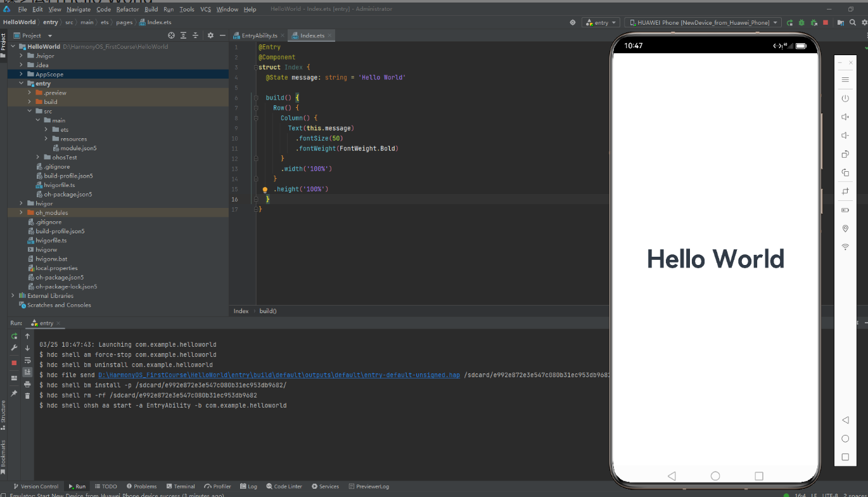The height and width of the screenshot is (497, 868).
Task: Toggle soft-wrap in Run console
Action: coord(27,360)
